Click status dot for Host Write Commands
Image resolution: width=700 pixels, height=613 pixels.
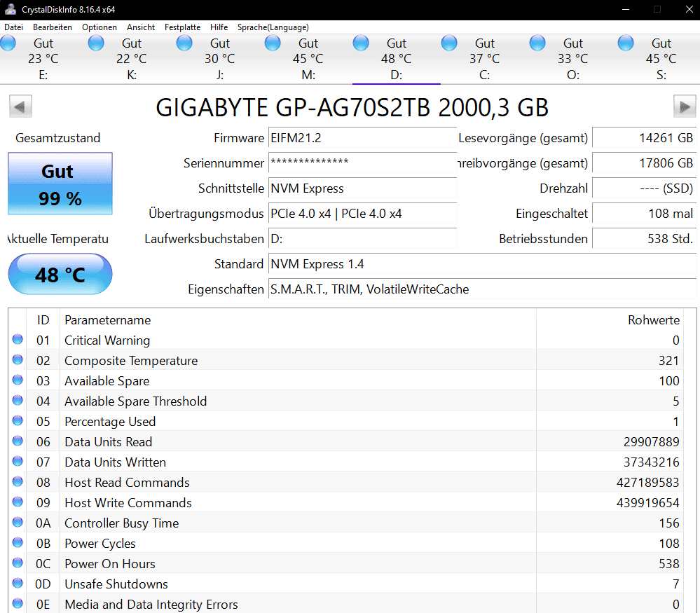click(18, 502)
